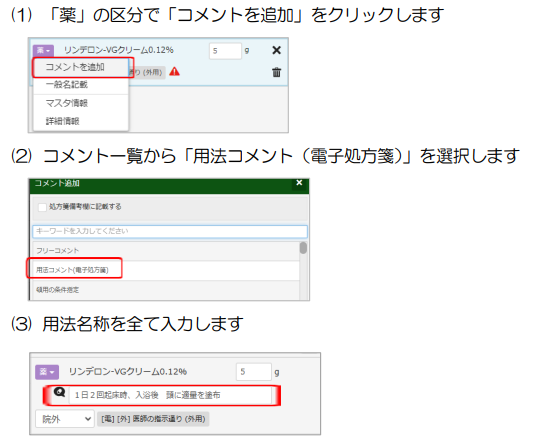Open the purple 薬 dropdown in bottom panel
This screenshot has width=539, height=446.
tap(47, 372)
